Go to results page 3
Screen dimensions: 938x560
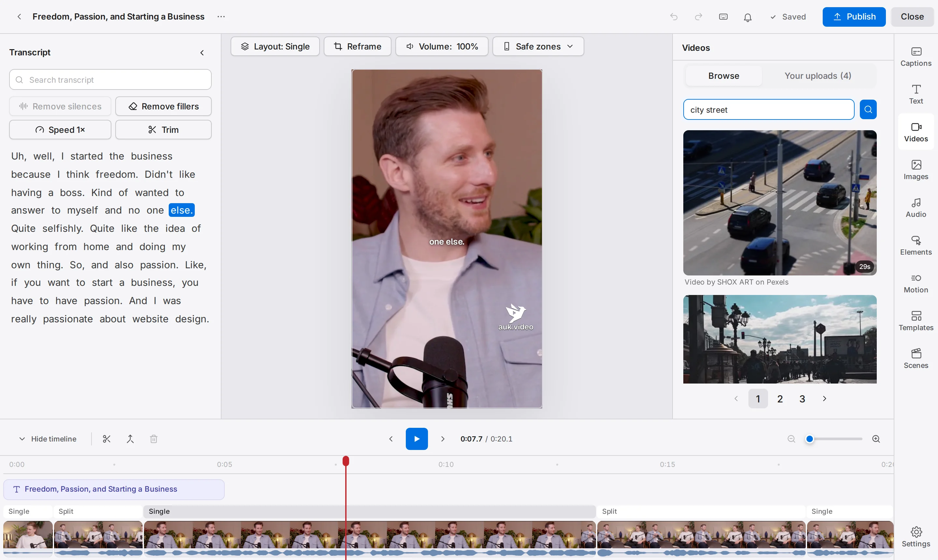point(802,399)
